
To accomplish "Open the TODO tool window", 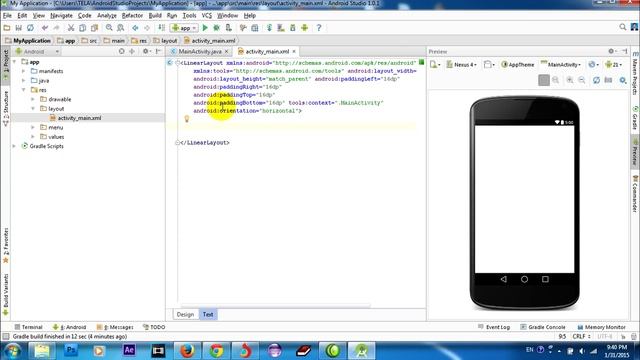I will 154,327.
